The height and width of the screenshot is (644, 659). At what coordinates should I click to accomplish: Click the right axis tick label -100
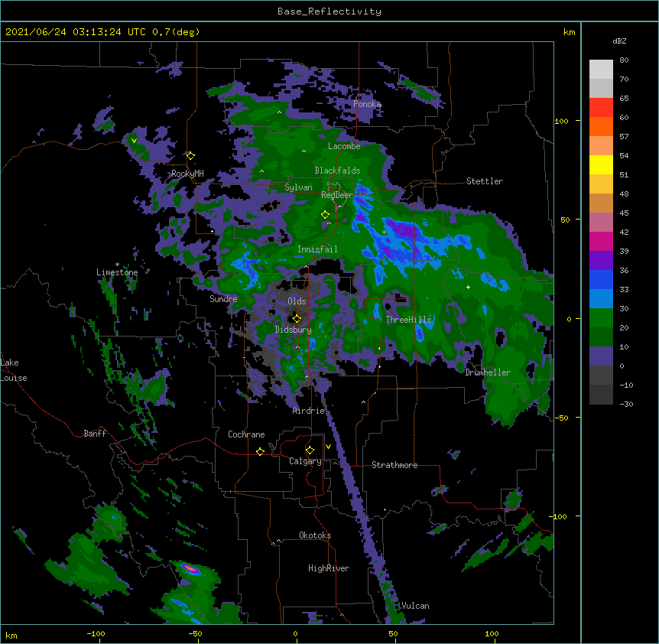click(x=559, y=516)
